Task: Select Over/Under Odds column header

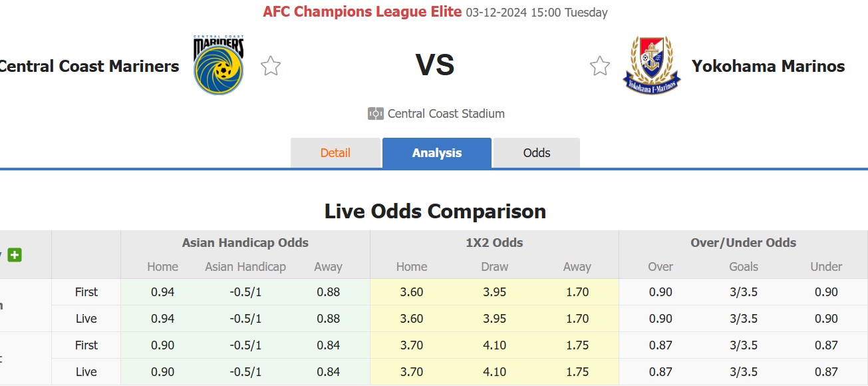Action: coord(744,243)
